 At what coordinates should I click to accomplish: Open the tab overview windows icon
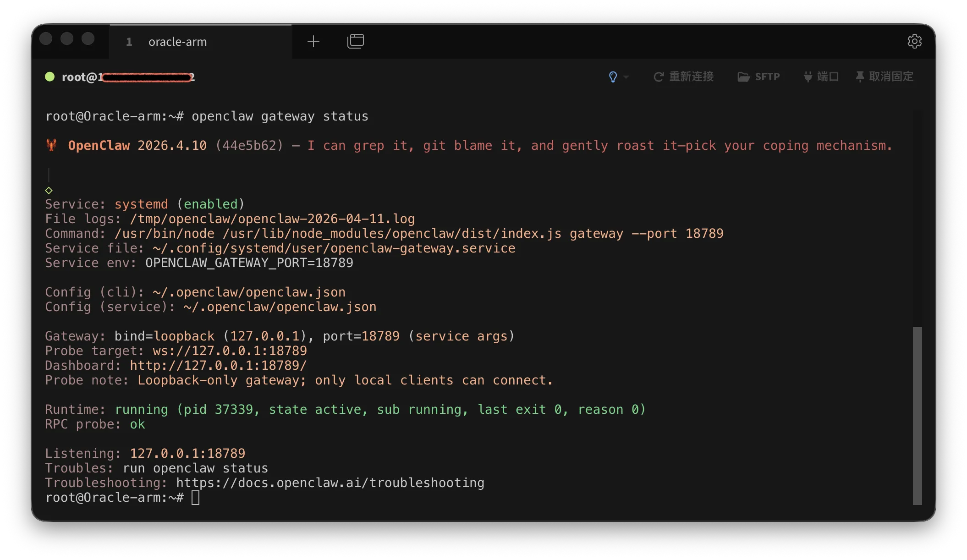coord(356,41)
